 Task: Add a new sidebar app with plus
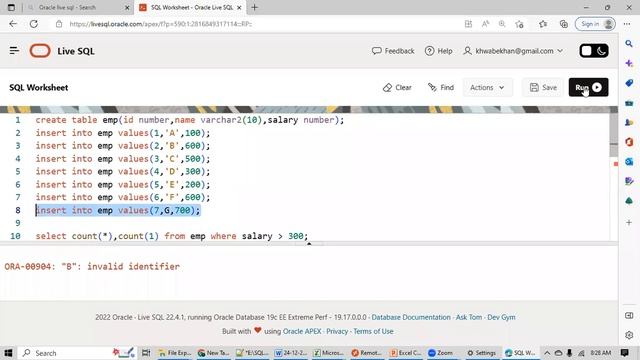point(629,222)
